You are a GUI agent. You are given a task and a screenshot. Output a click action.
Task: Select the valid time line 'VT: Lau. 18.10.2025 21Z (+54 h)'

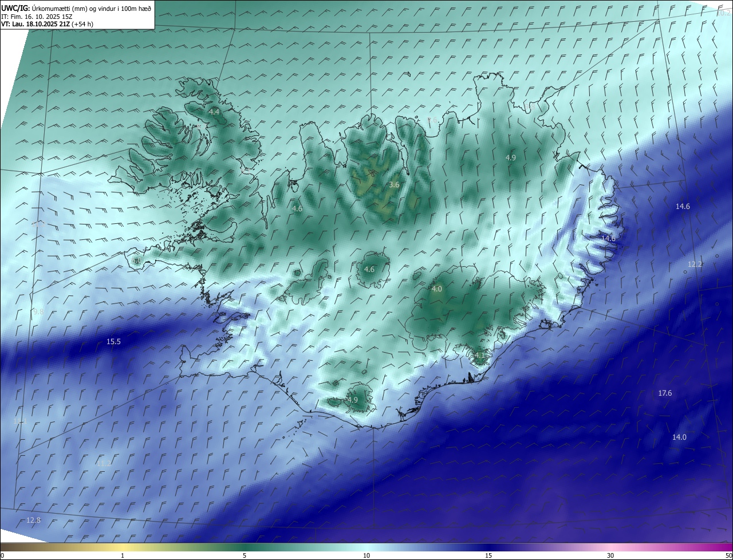48,24
